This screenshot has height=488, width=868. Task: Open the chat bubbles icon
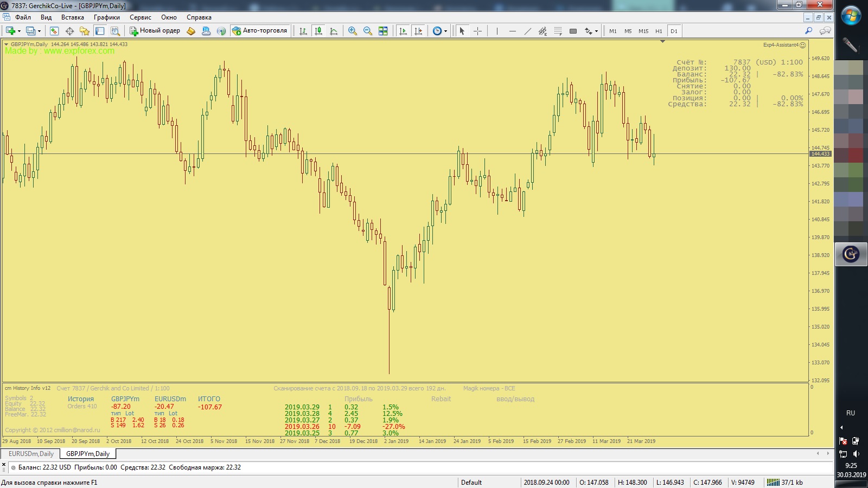[x=825, y=31]
